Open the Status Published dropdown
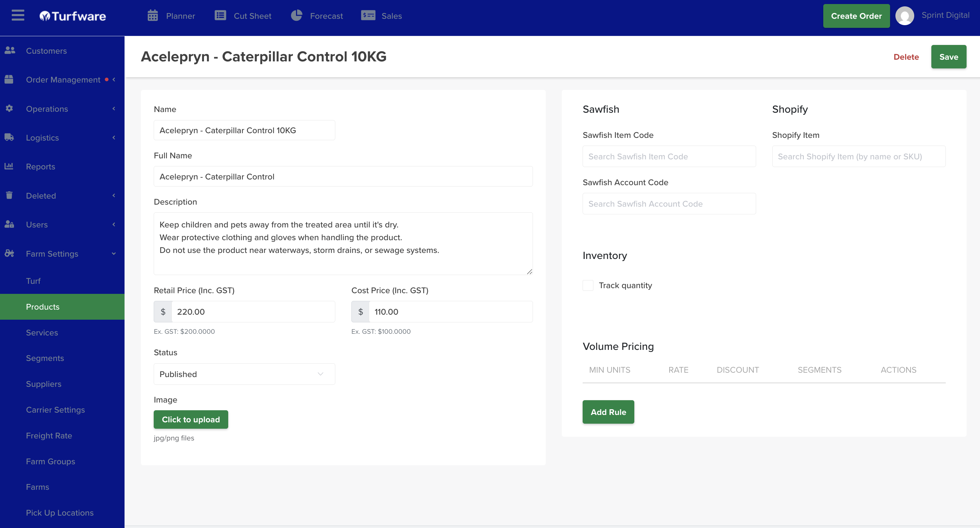 pyautogui.click(x=244, y=374)
